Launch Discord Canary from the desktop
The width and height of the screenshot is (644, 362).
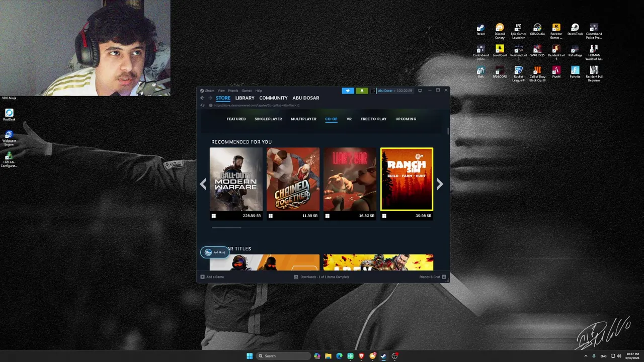(x=500, y=31)
